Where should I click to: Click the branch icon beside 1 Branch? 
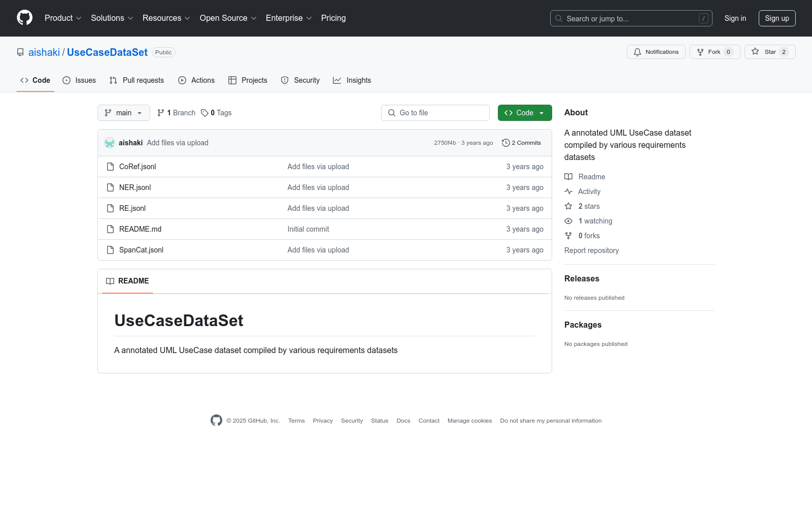coord(161,113)
